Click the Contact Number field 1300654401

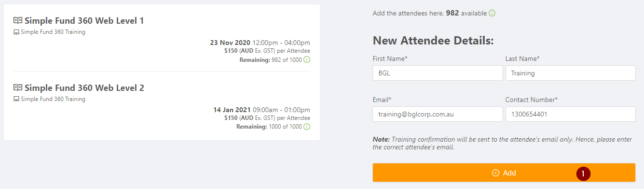tap(570, 114)
